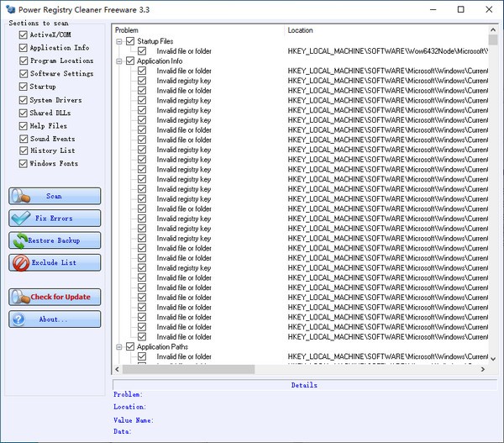Click the green arrows icon on Restore Backup
The width and height of the screenshot is (504, 443).
pos(20,240)
